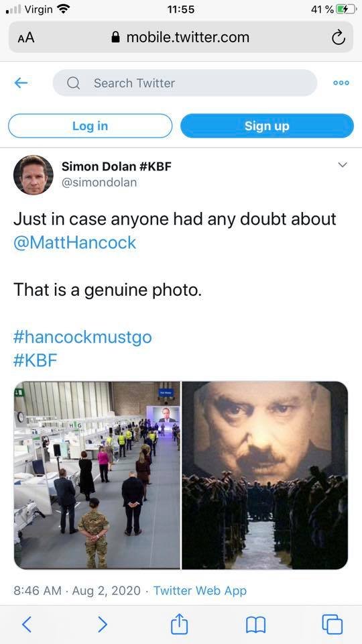Open Safari bookmarks book icon
Image resolution: width=362 pixels, height=644 pixels.
point(255,625)
